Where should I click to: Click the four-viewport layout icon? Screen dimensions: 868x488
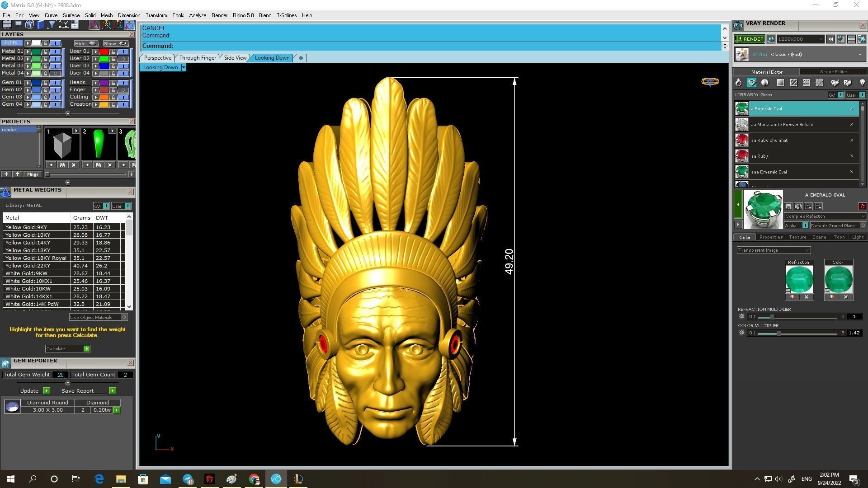tap(7, 25)
